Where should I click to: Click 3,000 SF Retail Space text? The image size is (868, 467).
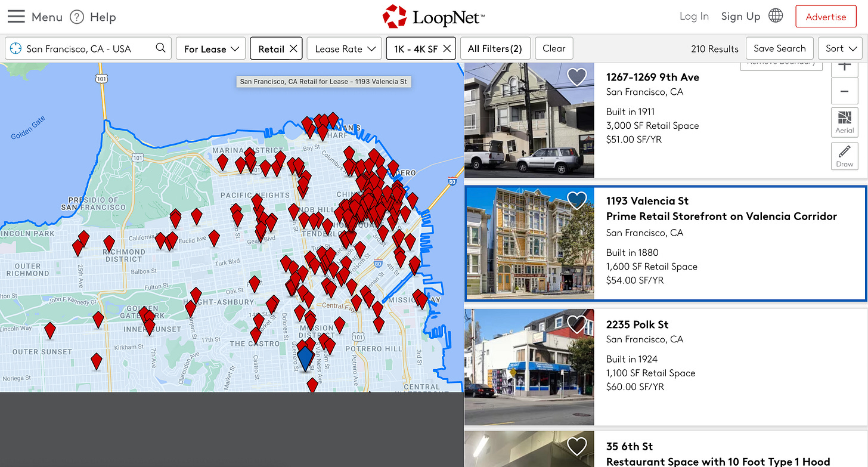pos(652,126)
